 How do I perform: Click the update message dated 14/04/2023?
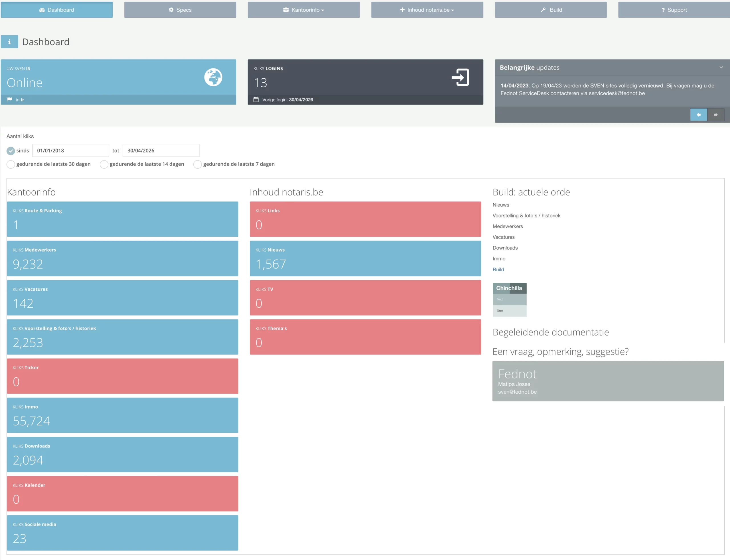tap(607, 89)
